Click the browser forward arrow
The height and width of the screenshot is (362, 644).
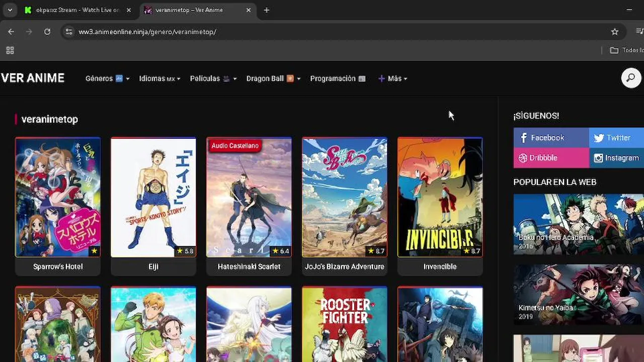point(29,32)
